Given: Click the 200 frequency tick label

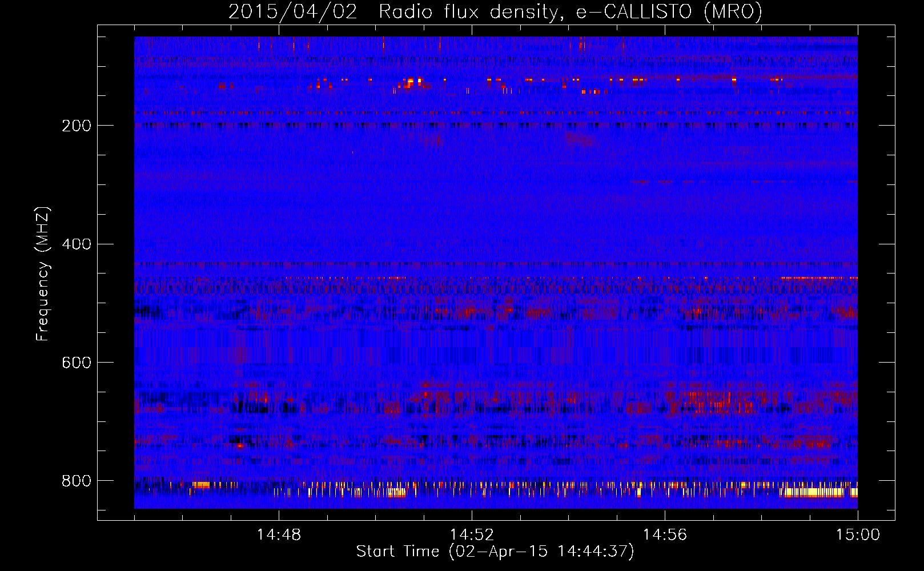Looking at the screenshot, I should tap(77, 126).
